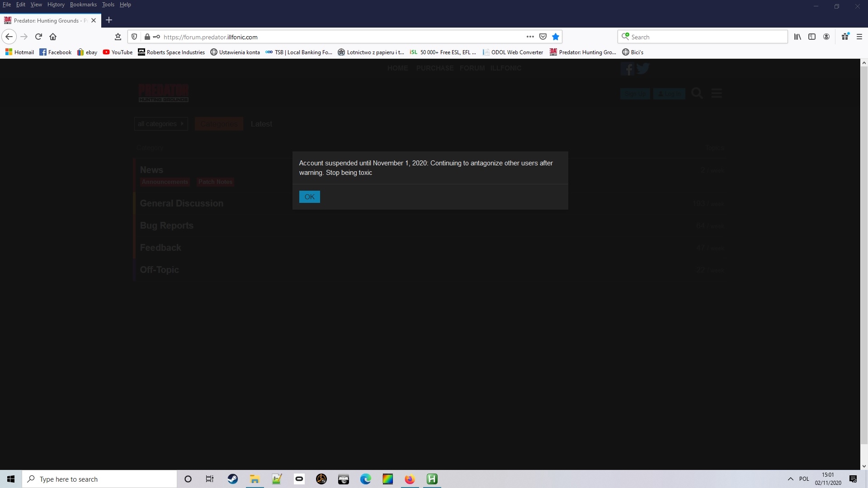The width and height of the screenshot is (868, 488).
Task: Save page to Pocket
Action: 543,37
